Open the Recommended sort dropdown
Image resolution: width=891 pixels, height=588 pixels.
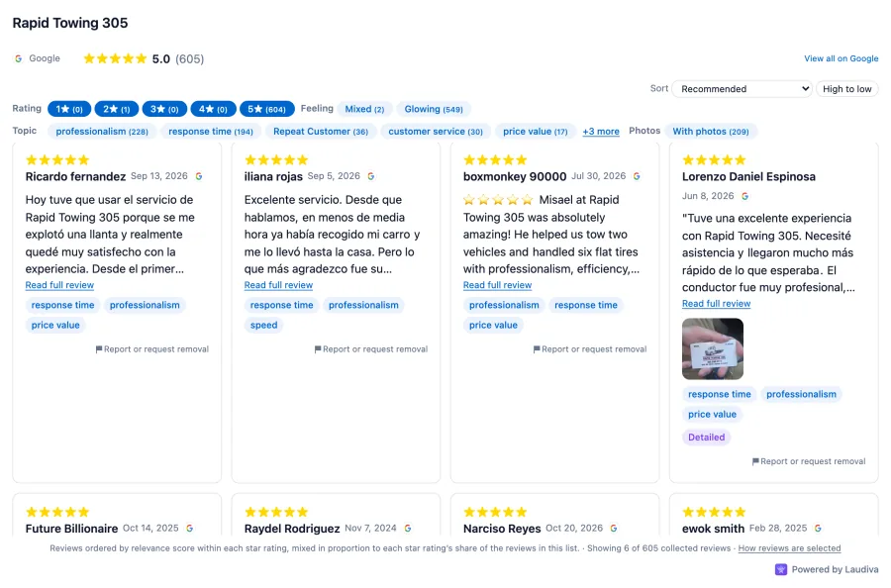point(742,89)
